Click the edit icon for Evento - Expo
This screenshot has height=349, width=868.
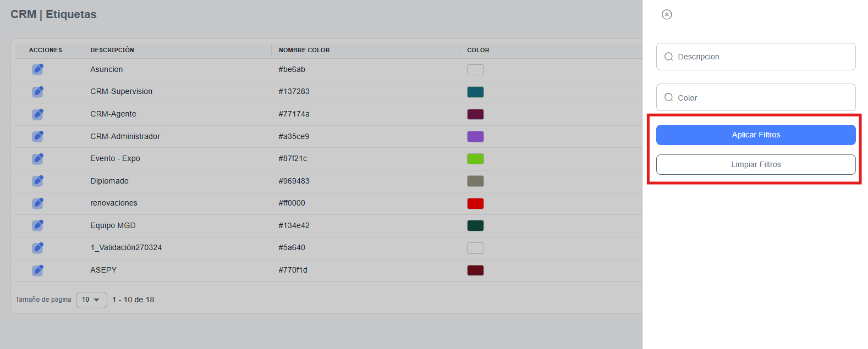[37, 159]
